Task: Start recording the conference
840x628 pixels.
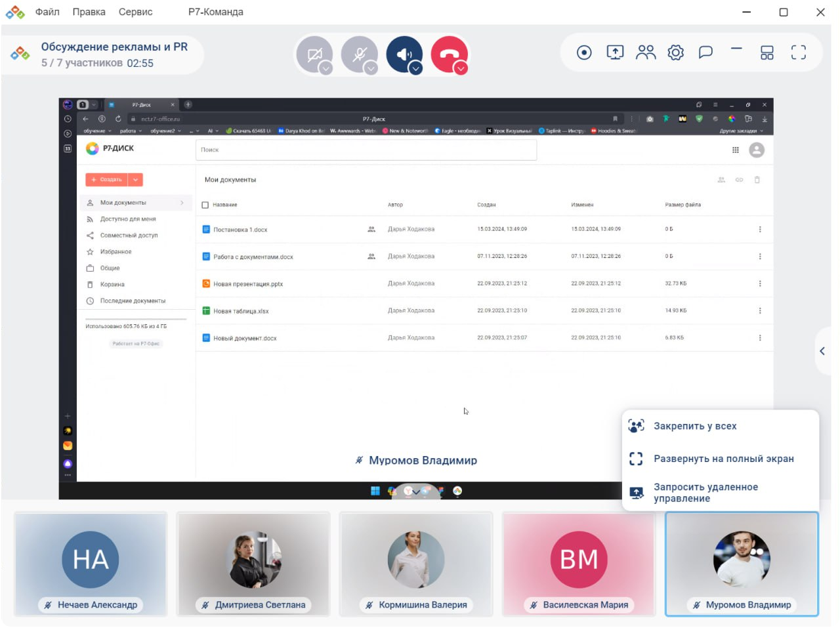Action: coord(584,52)
